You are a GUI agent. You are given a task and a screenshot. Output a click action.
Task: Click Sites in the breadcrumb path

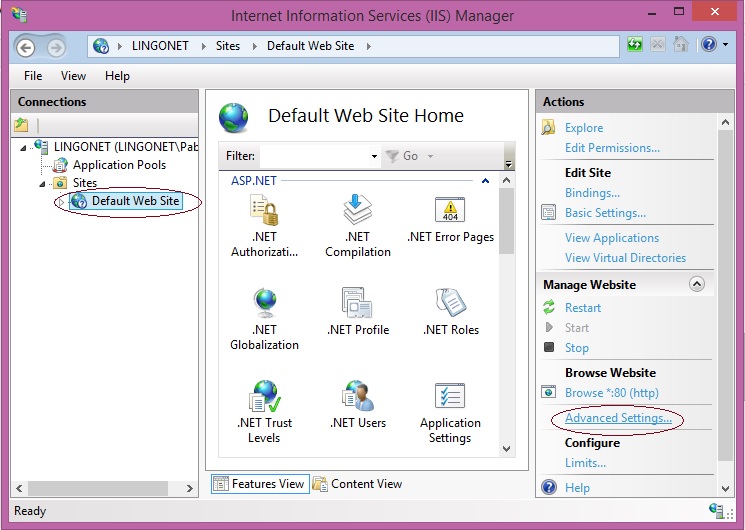(x=228, y=46)
